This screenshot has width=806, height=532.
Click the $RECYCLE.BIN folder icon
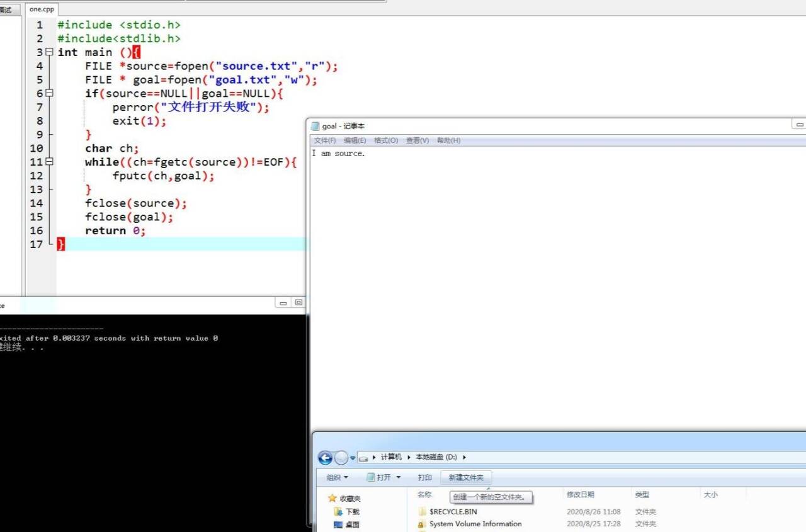coord(421,512)
